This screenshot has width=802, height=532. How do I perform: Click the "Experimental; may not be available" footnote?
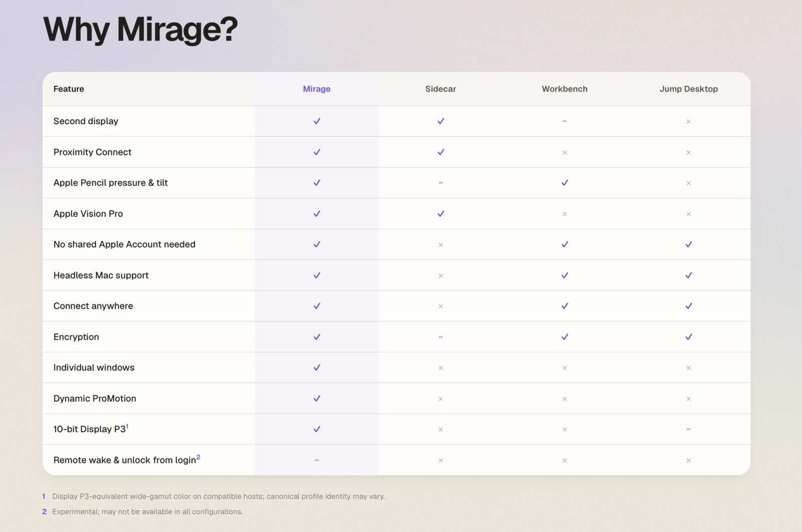[147, 512]
